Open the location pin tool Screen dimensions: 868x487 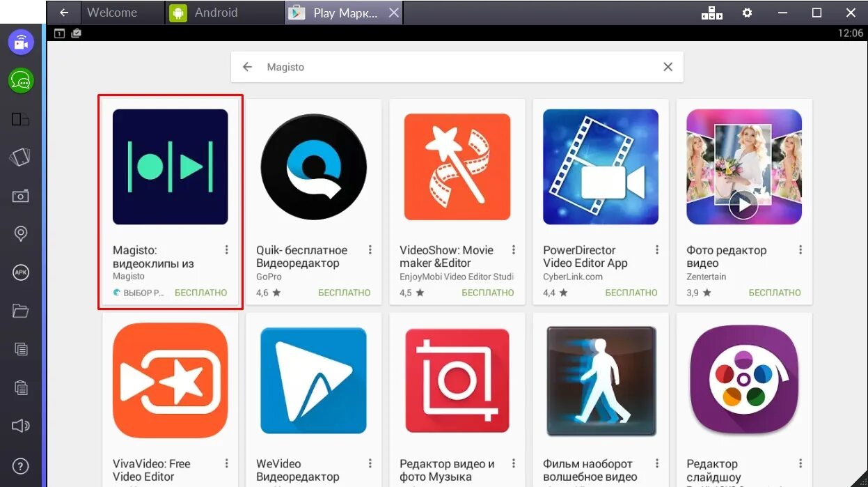(x=21, y=234)
